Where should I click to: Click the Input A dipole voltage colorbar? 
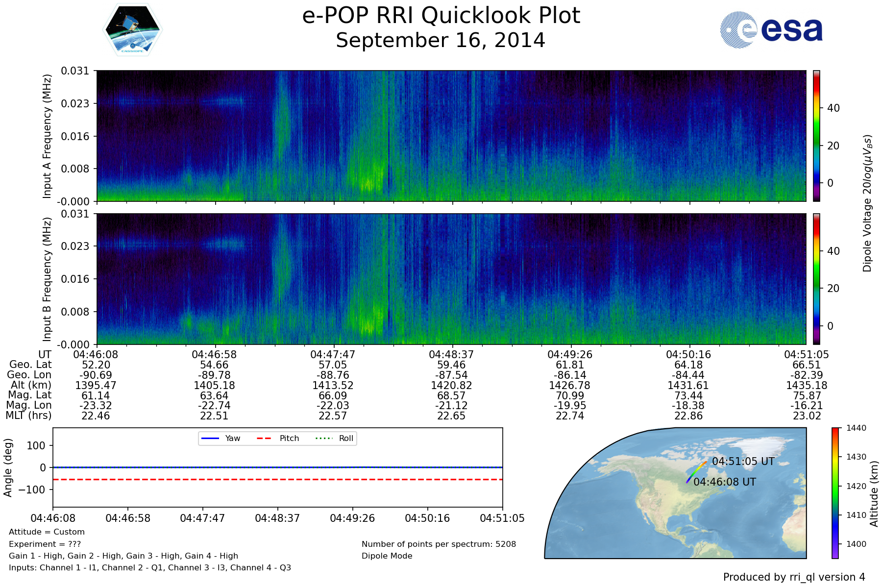click(x=816, y=136)
